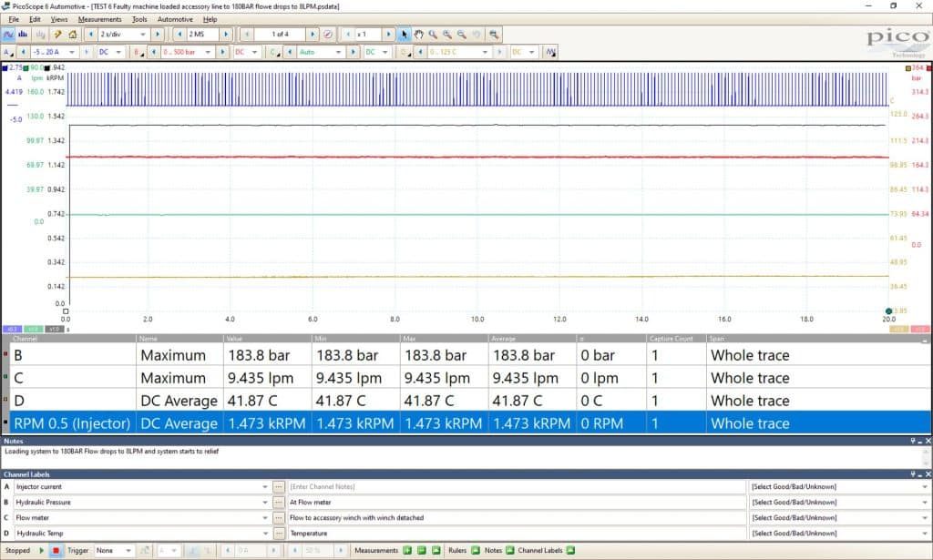This screenshot has width=933, height=560.
Task: Toggle the Notes panel button
Action: pos(510,551)
